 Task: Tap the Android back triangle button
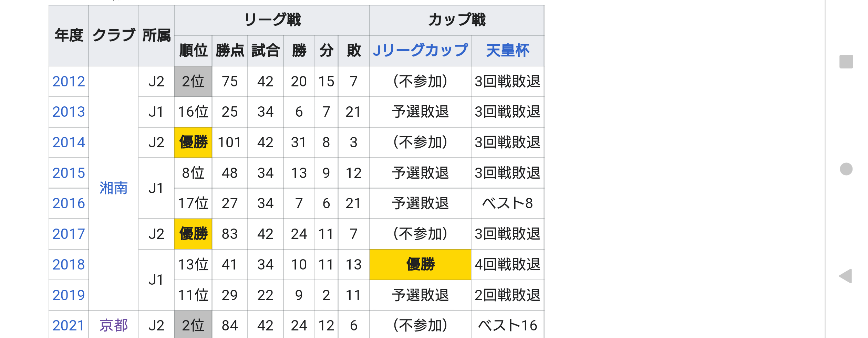click(x=846, y=276)
